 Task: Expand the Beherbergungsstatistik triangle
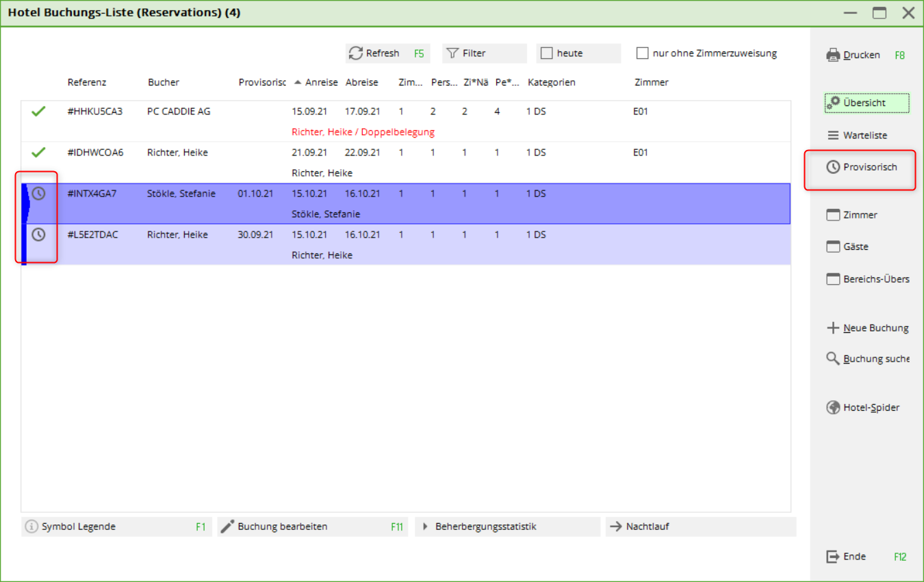(425, 527)
